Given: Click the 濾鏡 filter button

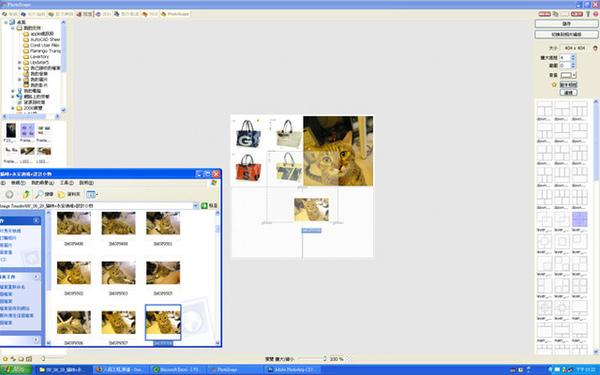Looking at the screenshot, I should point(568,93).
